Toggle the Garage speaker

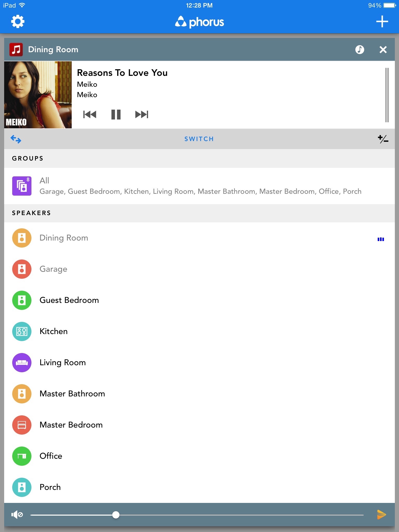pyautogui.click(x=53, y=269)
